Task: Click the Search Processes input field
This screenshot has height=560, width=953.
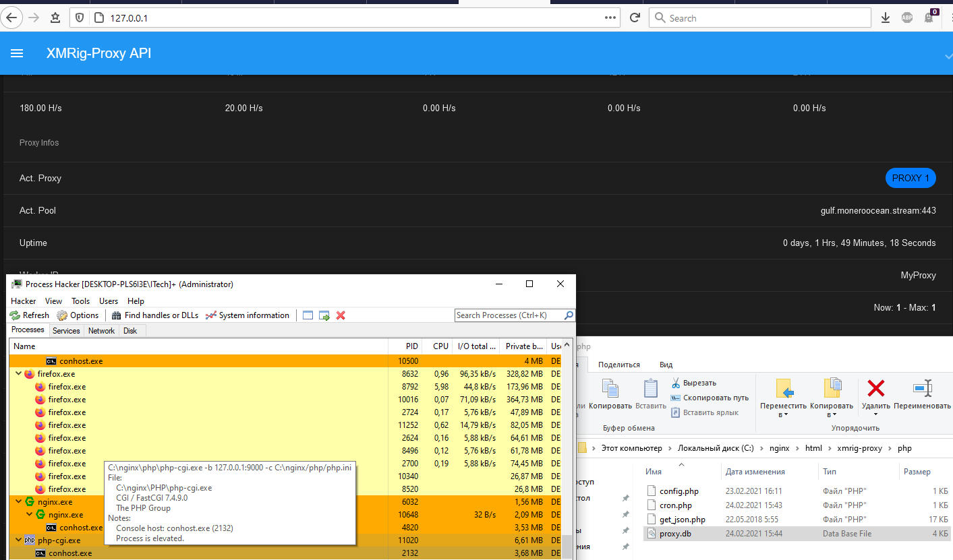Action: click(x=509, y=315)
